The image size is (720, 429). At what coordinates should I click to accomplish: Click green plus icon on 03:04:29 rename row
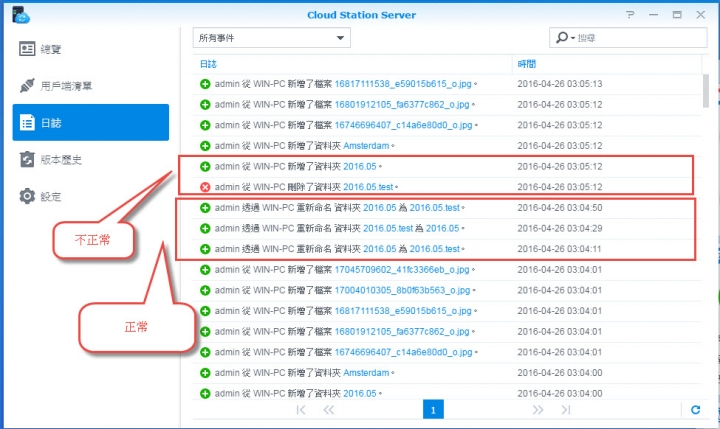click(205, 228)
